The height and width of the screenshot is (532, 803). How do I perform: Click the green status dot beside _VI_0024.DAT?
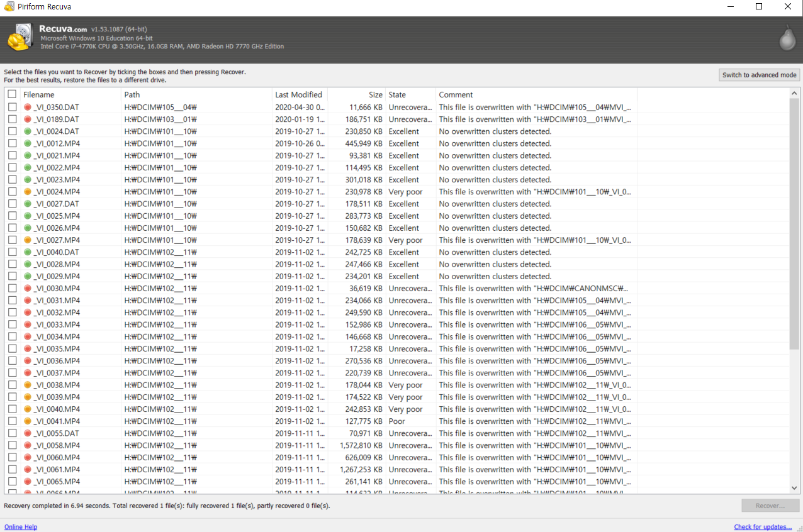28,131
